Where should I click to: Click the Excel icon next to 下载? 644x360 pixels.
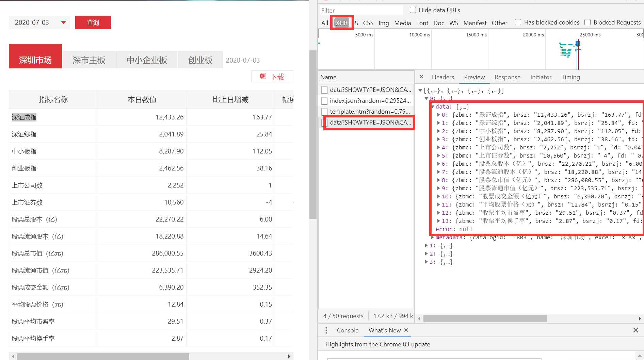[x=263, y=76]
